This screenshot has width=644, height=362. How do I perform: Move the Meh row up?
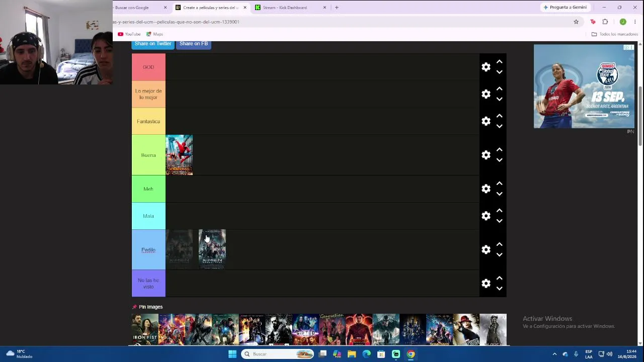pyautogui.click(x=499, y=184)
